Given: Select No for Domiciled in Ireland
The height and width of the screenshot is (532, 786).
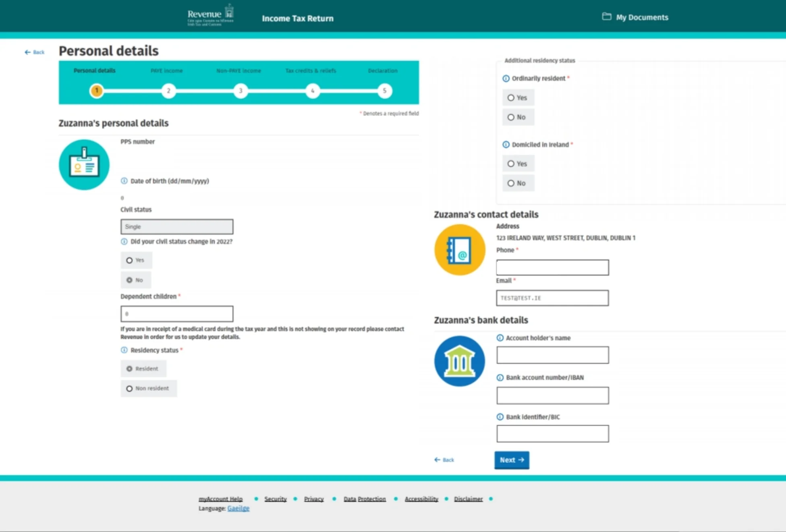Looking at the screenshot, I should pos(511,183).
